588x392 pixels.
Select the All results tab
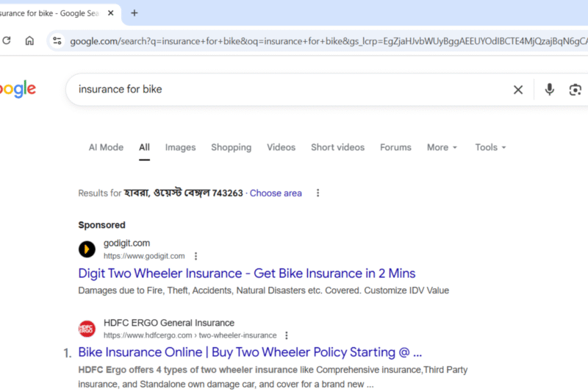point(144,147)
